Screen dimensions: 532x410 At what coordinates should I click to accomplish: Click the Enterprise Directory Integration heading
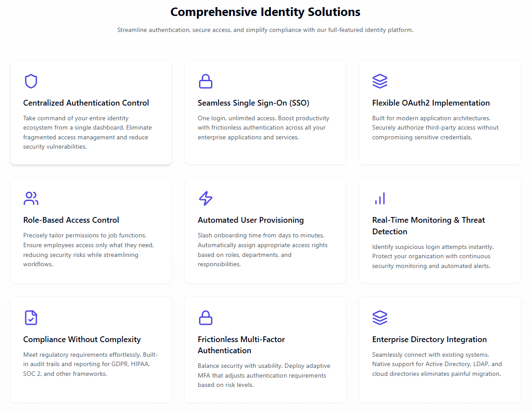pyautogui.click(x=430, y=339)
